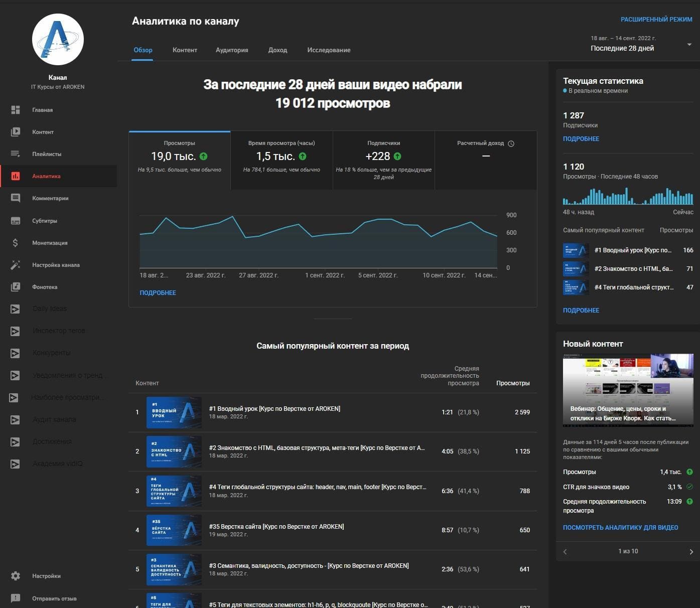Click the AROKEN channel avatar logo

58,40
